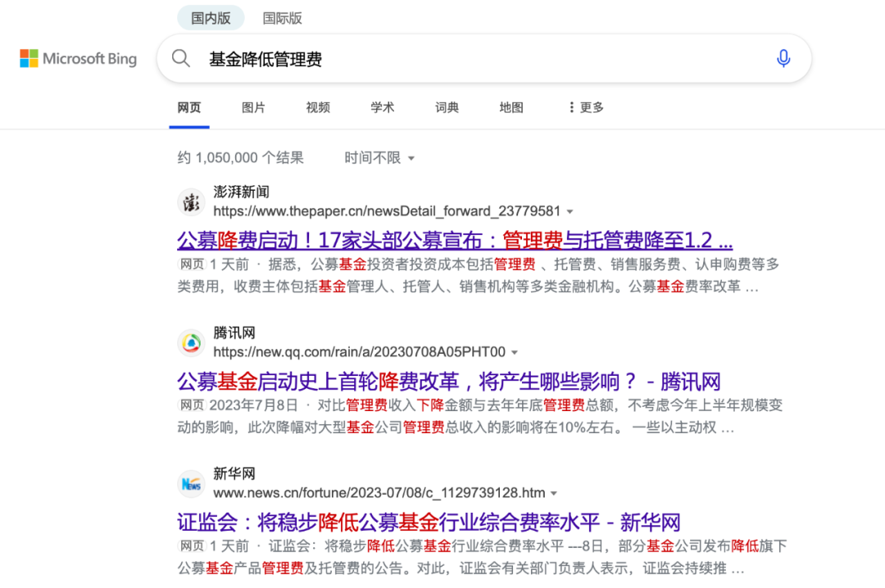Expand dropdown arrow beside news.cn URL
The height and width of the screenshot is (588, 885).
coord(554,494)
